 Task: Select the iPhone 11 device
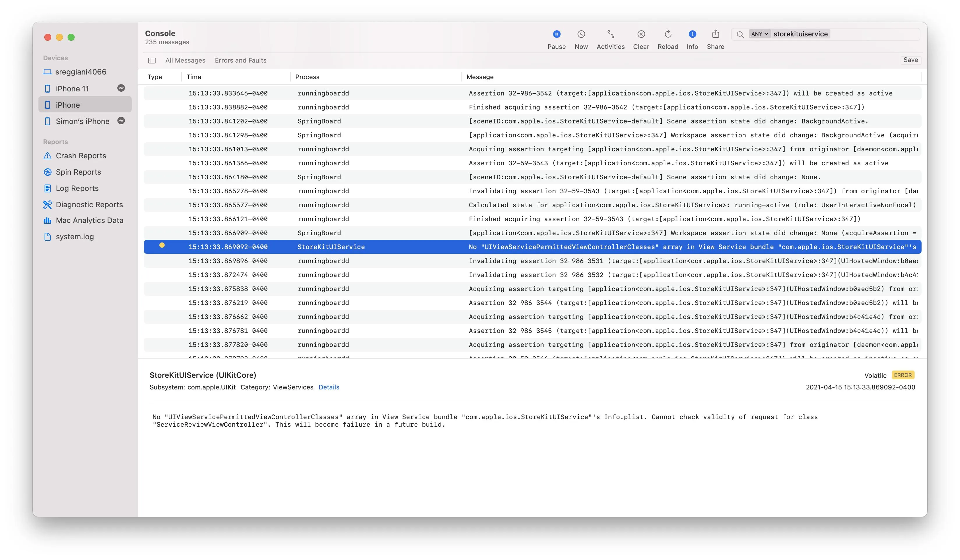coord(72,89)
